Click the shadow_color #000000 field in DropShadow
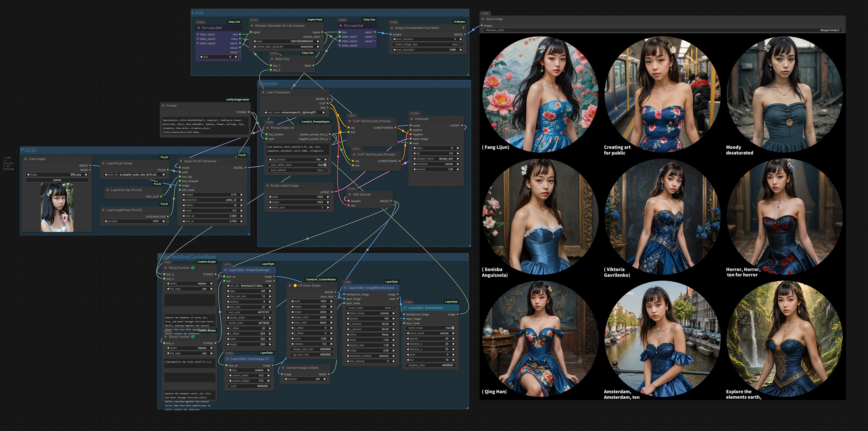 tap(431, 365)
